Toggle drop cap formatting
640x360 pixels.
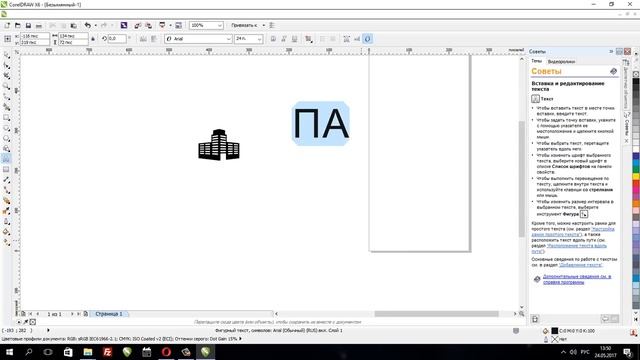tap(333, 39)
